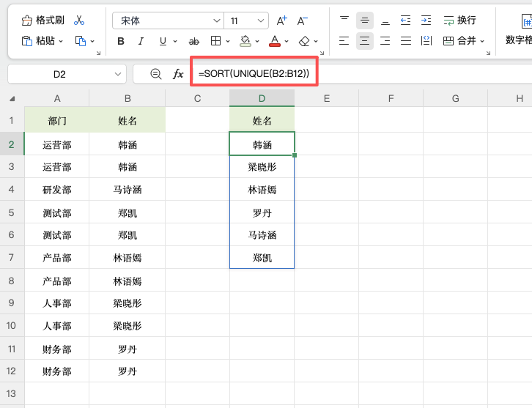Select cell A9 人事部
Image resolution: width=532 pixels, height=408 pixels.
click(x=57, y=303)
